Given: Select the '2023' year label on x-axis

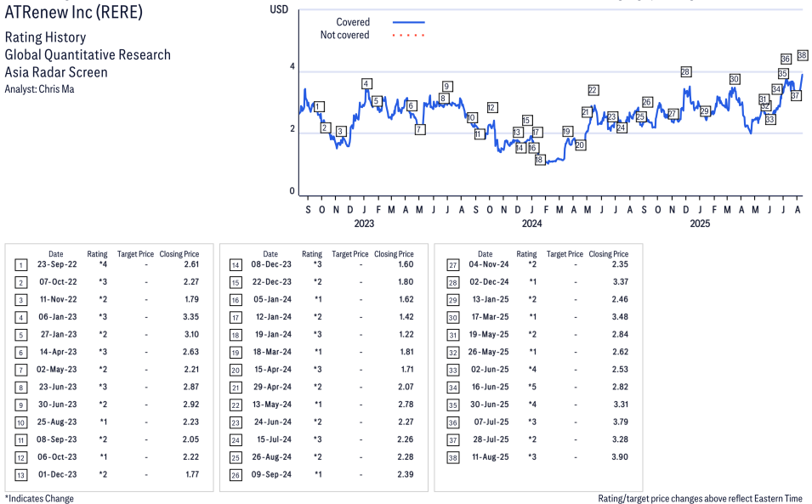Looking at the screenshot, I should click(364, 224).
